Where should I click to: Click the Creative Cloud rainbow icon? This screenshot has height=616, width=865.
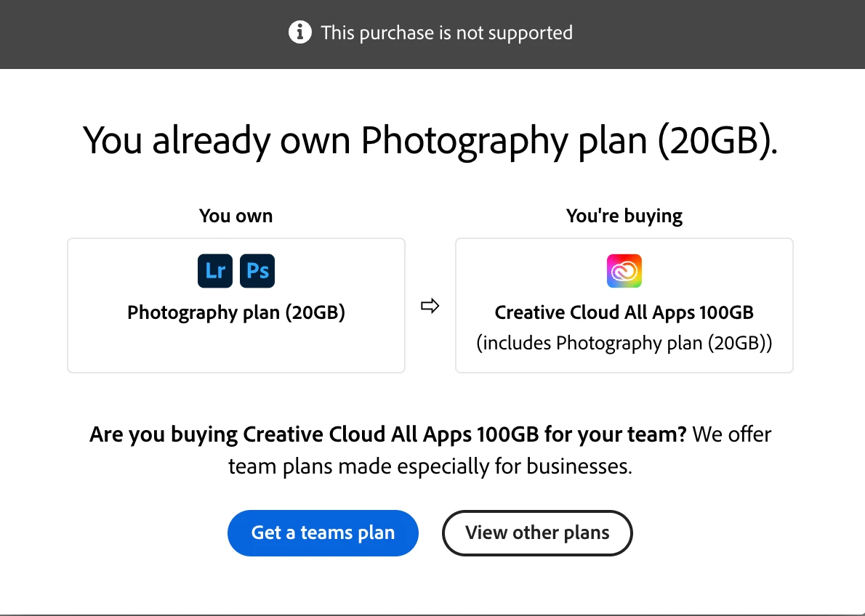coord(624,271)
